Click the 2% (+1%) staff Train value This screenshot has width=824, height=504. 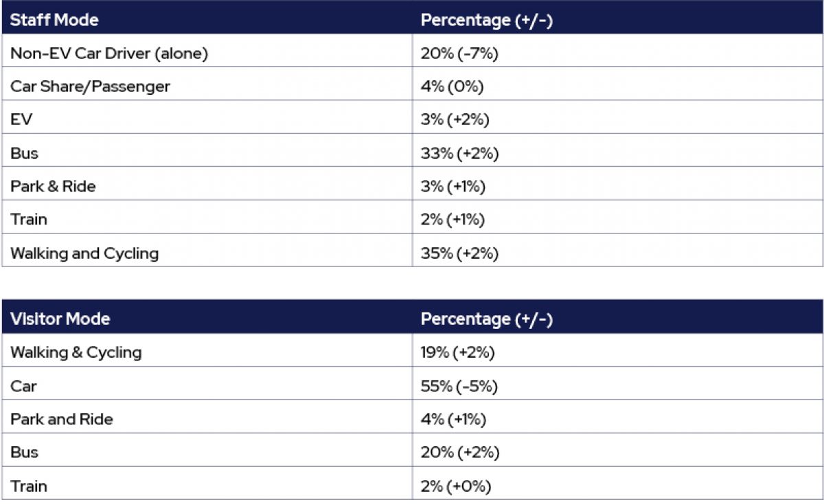[453, 220]
